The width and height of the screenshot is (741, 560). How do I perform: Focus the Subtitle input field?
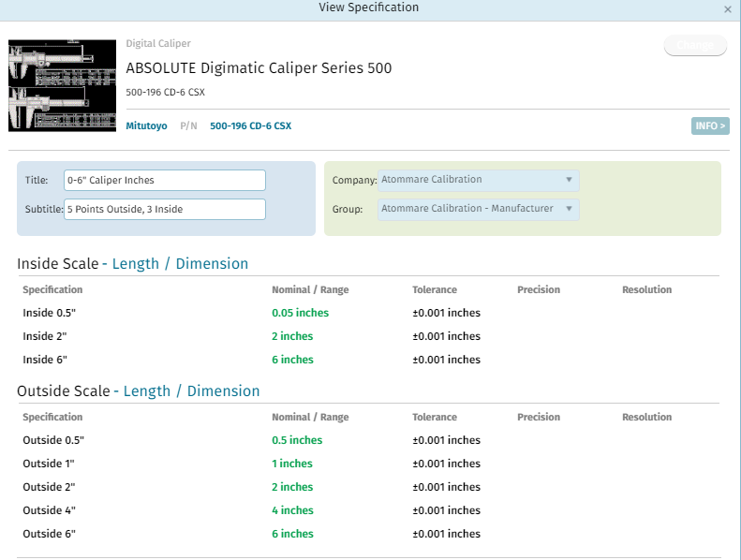[165, 209]
